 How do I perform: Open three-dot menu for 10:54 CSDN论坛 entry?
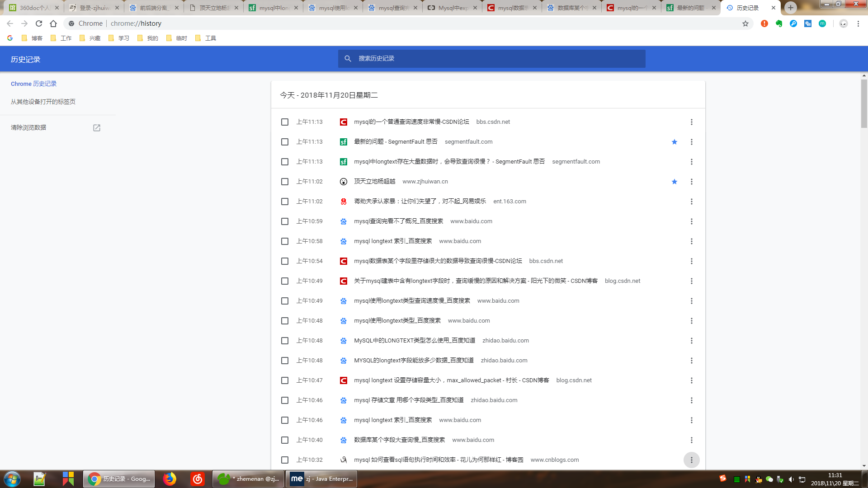pos(691,261)
